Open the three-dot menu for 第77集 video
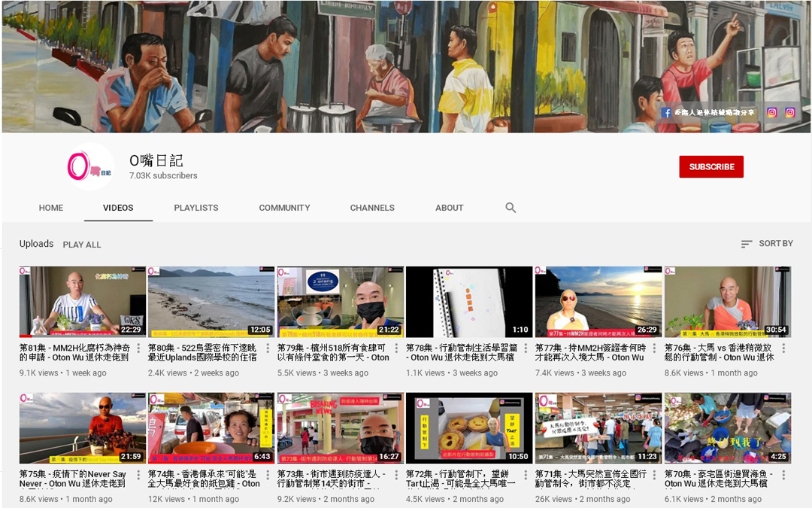The image size is (812, 508). pos(655,348)
